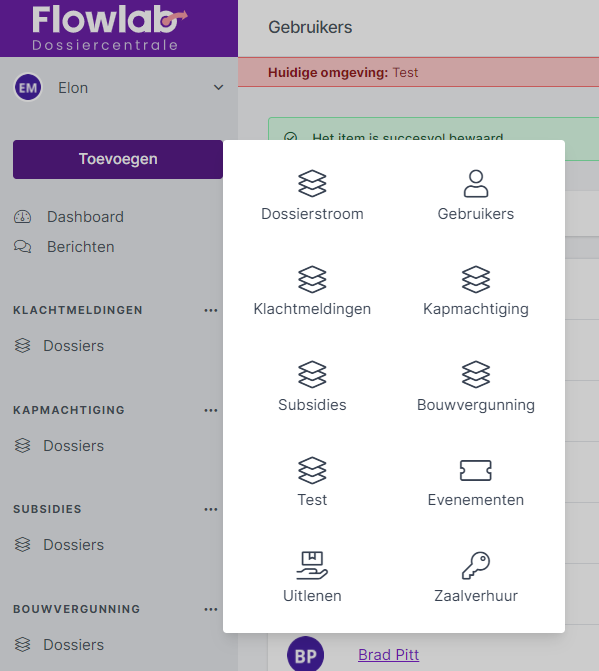Select the Kapmachtiging option in popup
This screenshot has width=599, height=671.
[x=475, y=291]
